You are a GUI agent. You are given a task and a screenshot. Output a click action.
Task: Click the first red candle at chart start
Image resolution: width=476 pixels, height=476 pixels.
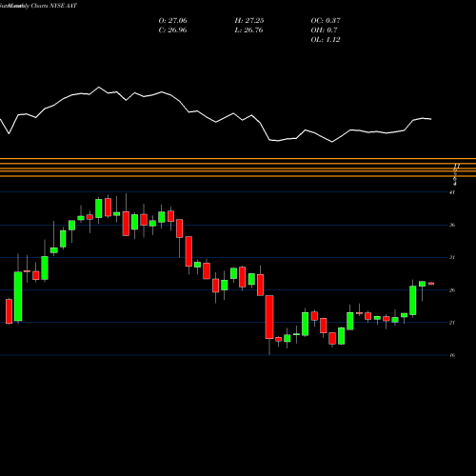point(9,311)
